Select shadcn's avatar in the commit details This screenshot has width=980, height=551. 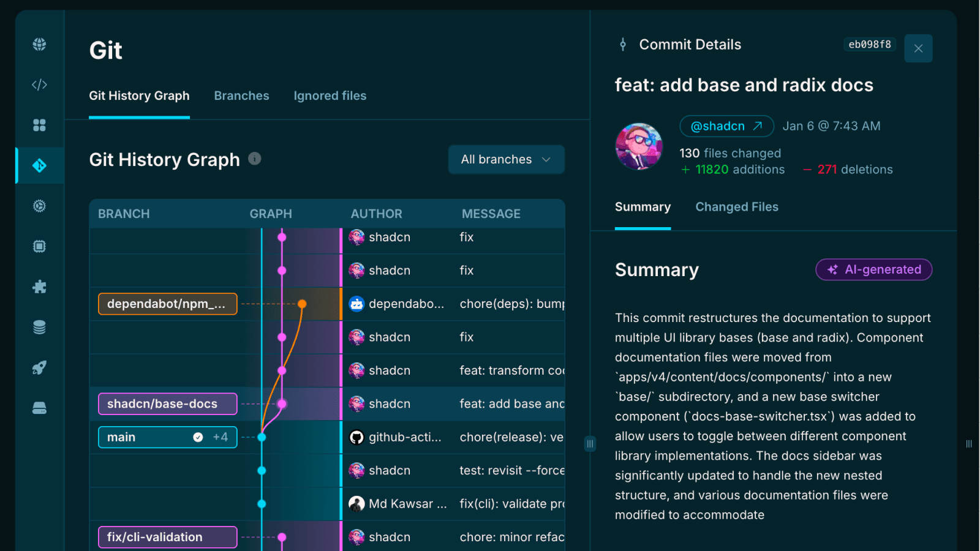click(639, 147)
